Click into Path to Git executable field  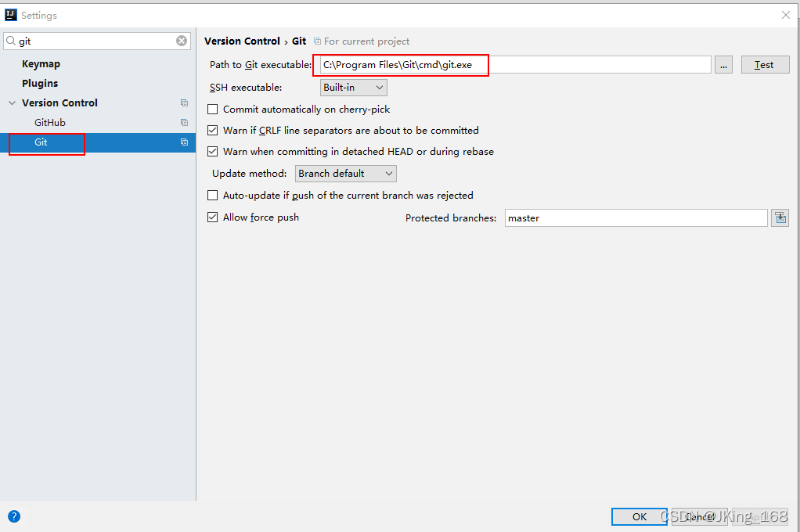pos(516,65)
